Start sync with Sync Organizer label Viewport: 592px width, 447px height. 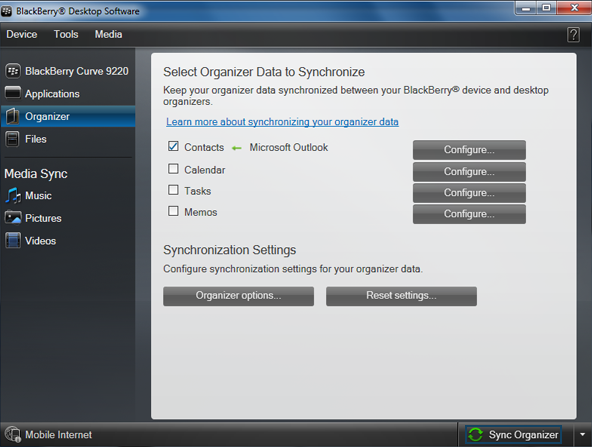pyautogui.click(x=523, y=435)
